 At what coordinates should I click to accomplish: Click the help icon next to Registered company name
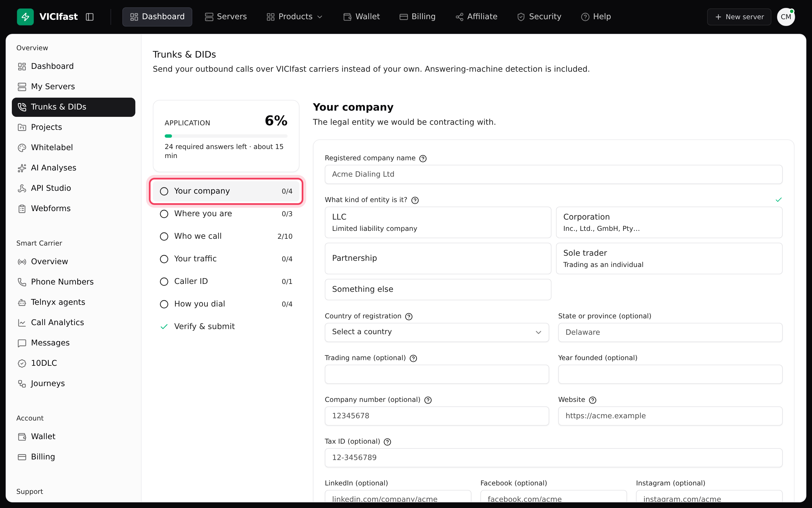click(x=423, y=158)
